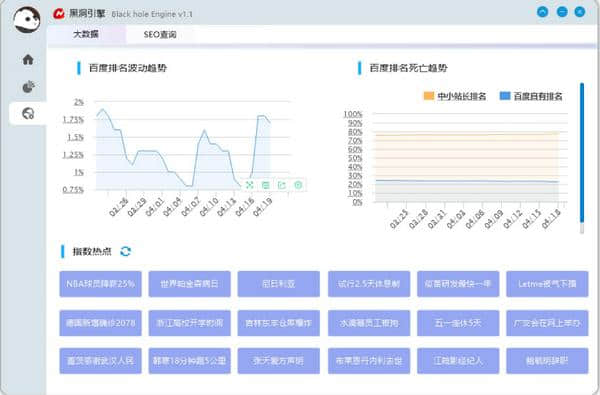The width and height of the screenshot is (600, 395).
Task: Open the home page from the sidebar
Action: (x=28, y=59)
